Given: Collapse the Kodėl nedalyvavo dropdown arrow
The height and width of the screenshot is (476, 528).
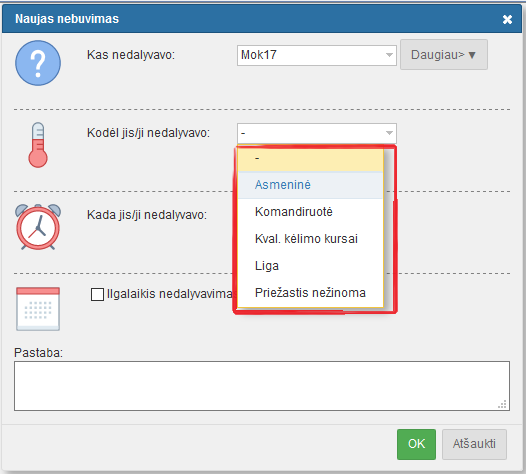Looking at the screenshot, I should [x=389, y=133].
